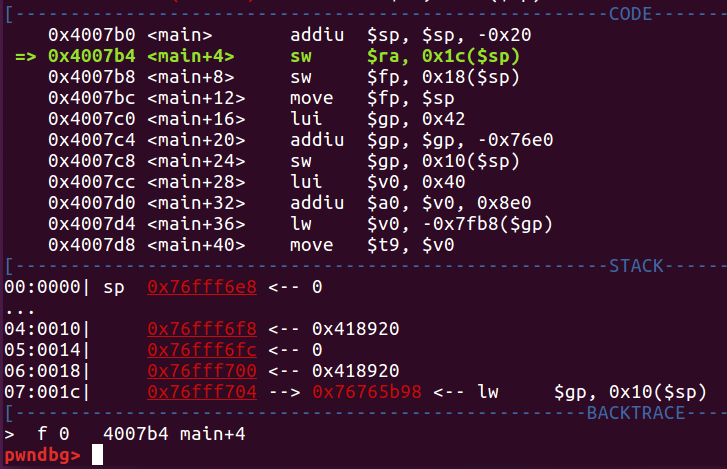Click the STACK section header label
Screen dimensions: 727x469
click(636, 266)
